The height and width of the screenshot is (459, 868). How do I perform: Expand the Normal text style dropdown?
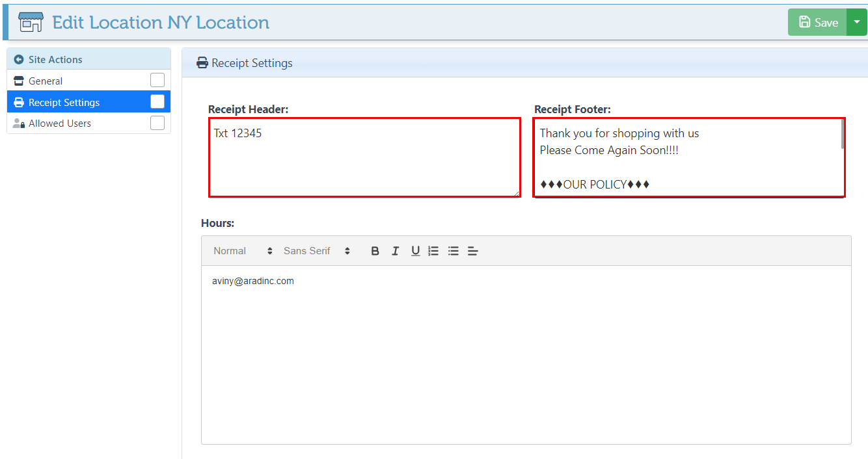pos(243,251)
